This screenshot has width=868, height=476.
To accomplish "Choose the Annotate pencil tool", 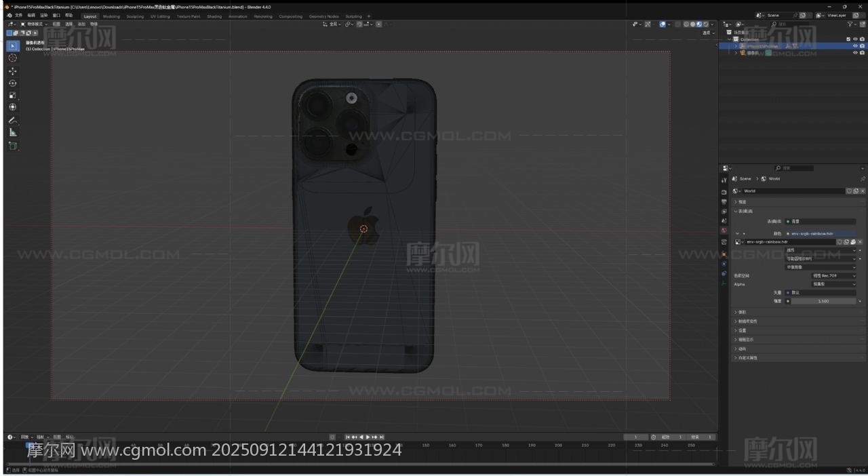I will [13, 120].
